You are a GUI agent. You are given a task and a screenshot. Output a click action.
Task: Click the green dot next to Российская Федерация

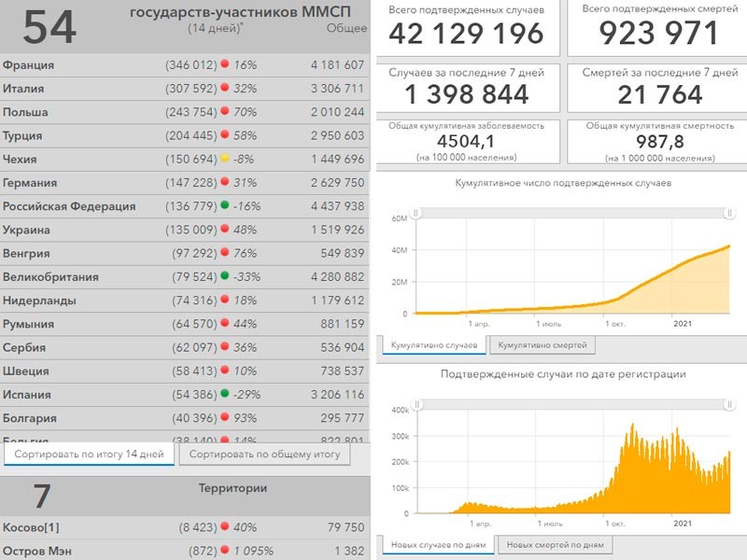point(225,206)
